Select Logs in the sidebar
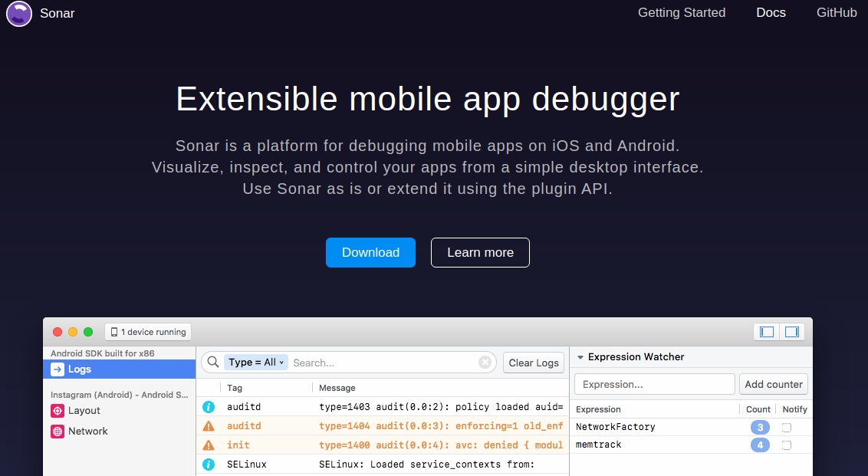 coord(120,369)
